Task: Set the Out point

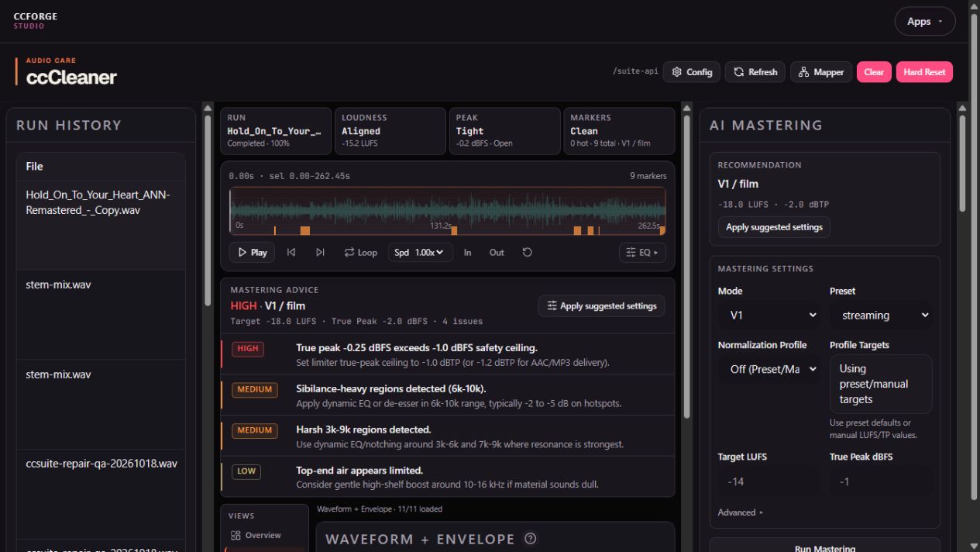Action: [x=497, y=253]
